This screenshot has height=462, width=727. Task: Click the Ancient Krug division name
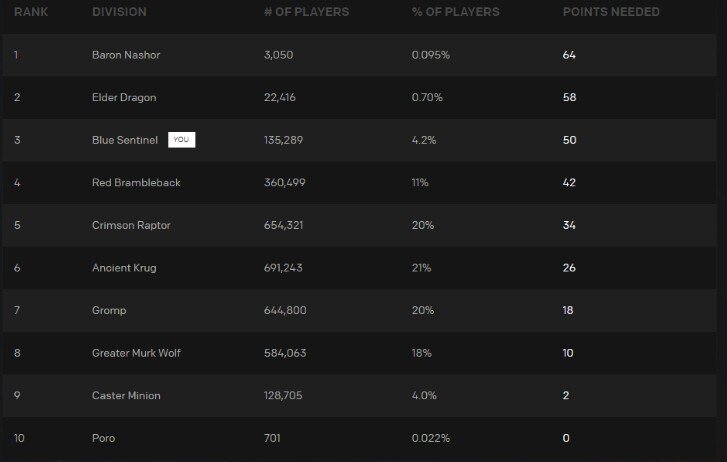(124, 268)
